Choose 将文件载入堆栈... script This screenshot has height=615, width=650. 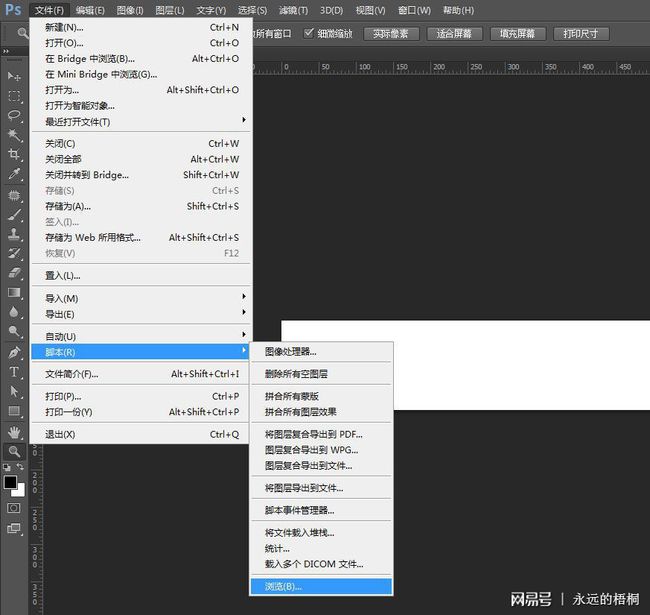point(321,533)
